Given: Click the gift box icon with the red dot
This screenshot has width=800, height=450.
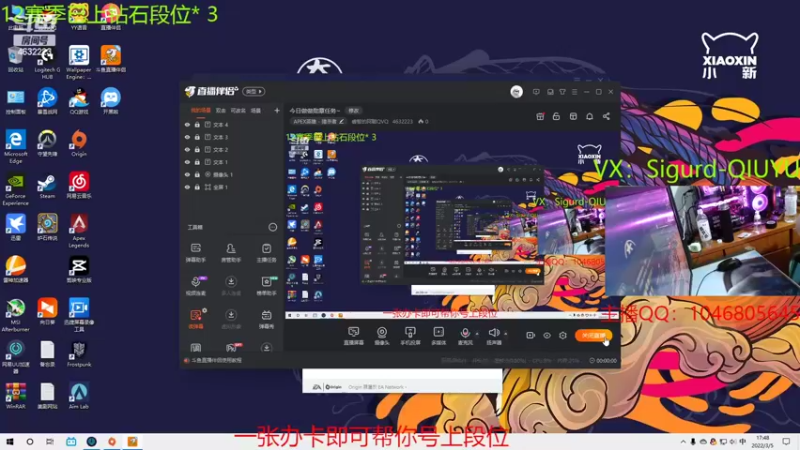Looking at the screenshot, I should pyautogui.click(x=540, y=116).
